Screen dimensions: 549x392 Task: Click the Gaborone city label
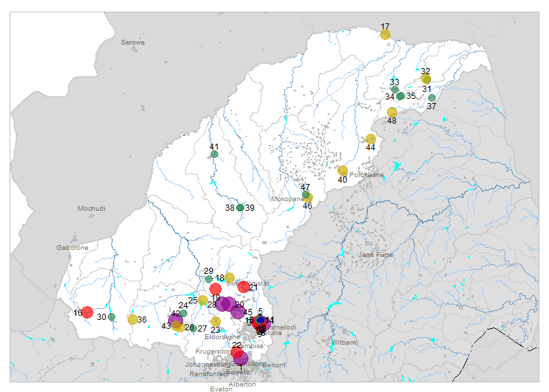[x=72, y=247]
